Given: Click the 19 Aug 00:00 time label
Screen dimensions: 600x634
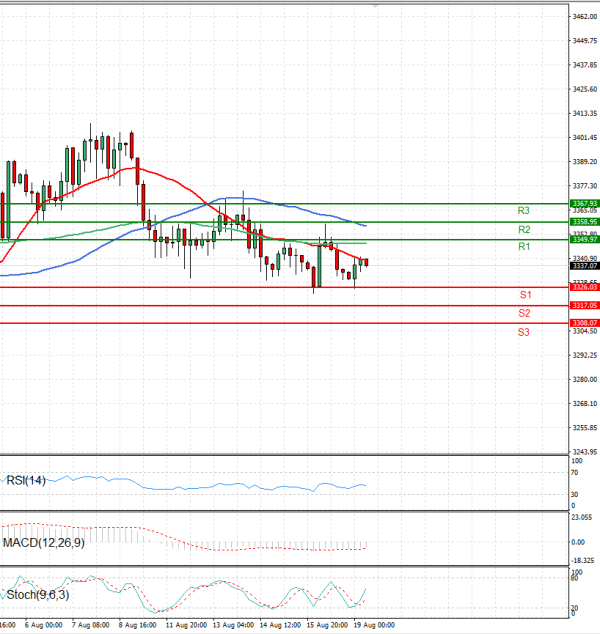Looking at the screenshot, I should click(x=374, y=625).
